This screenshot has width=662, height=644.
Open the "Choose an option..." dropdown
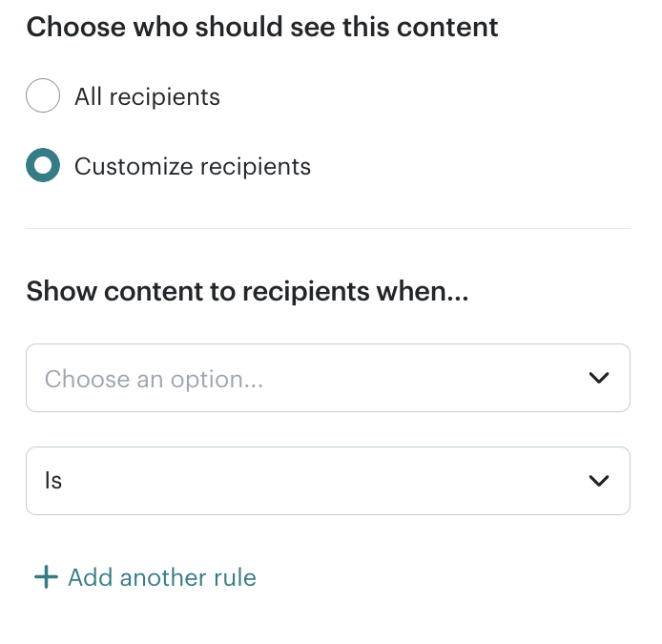(x=327, y=378)
